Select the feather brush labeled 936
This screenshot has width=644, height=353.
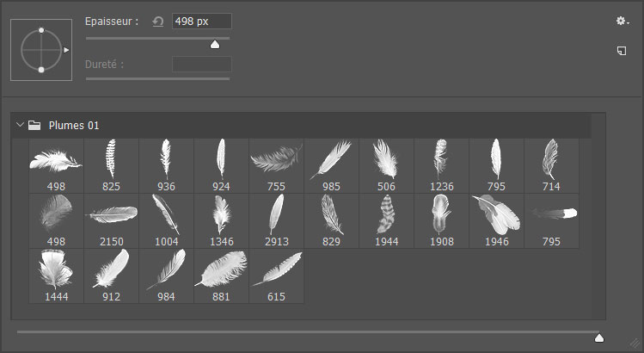click(x=166, y=164)
